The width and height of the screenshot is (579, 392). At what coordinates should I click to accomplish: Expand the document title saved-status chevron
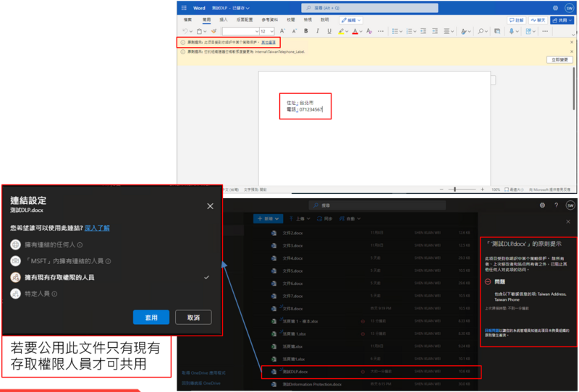(x=248, y=8)
